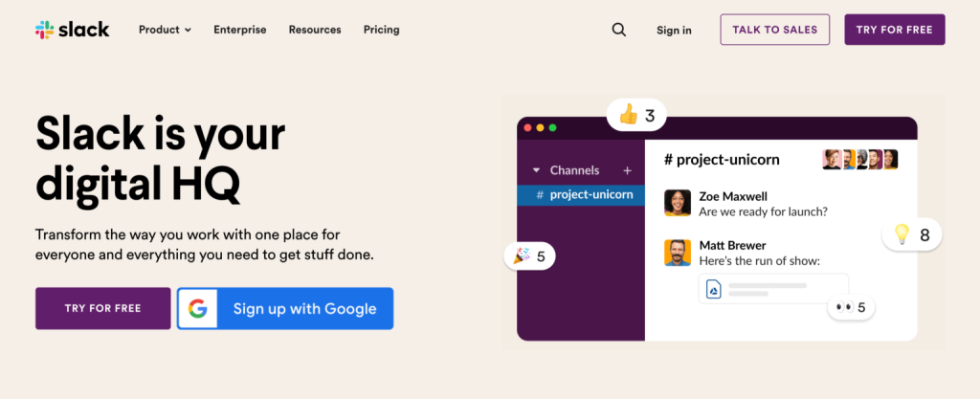Click the eyes emoji reaction bubble
The image size is (980, 399).
[850, 307]
